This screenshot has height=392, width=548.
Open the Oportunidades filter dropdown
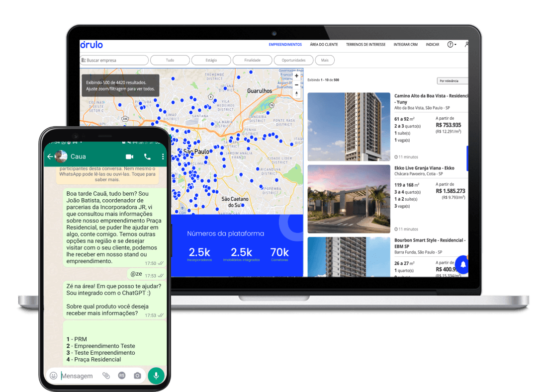(293, 61)
